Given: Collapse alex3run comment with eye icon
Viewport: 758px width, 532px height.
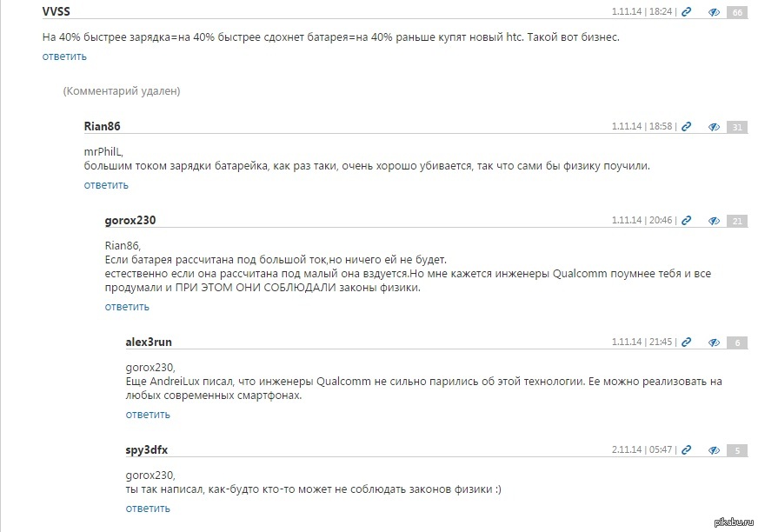Looking at the screenshot, I should point(714,342).
